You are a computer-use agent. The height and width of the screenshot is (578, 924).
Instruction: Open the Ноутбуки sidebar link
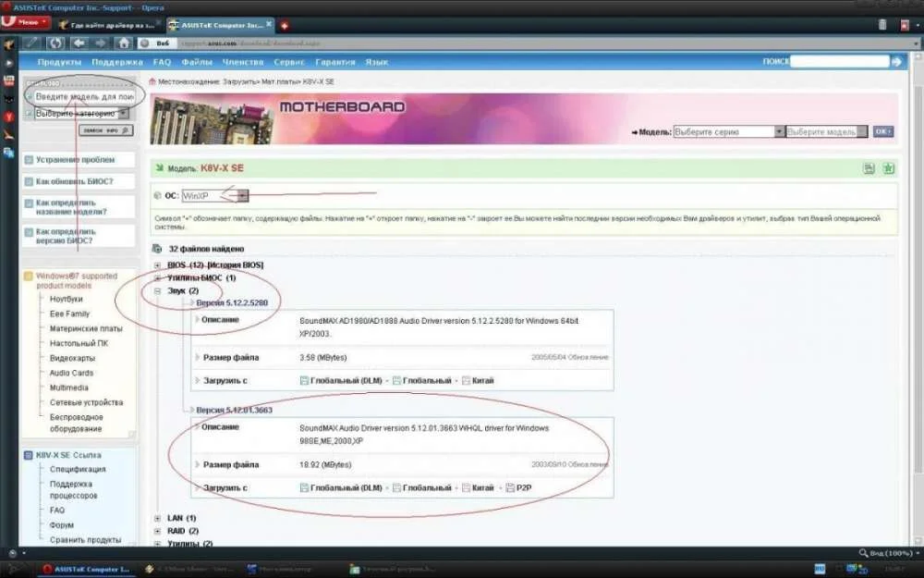click(66, 299)
